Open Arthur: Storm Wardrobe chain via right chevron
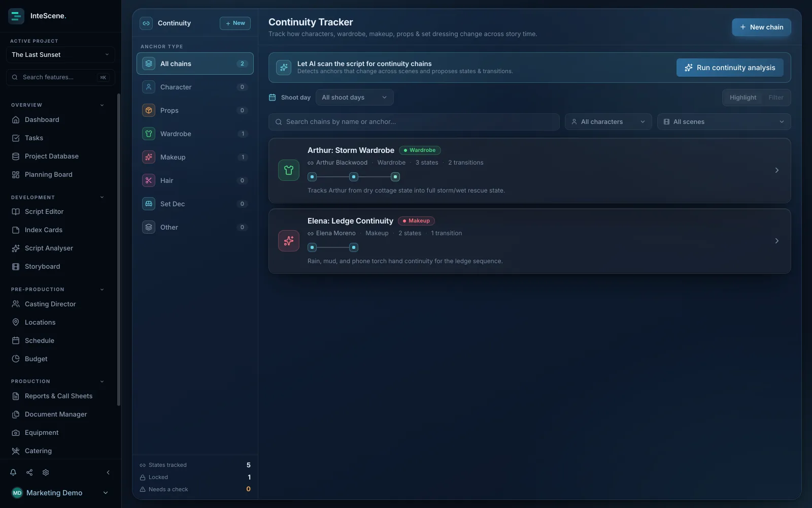 click(776, 170)
